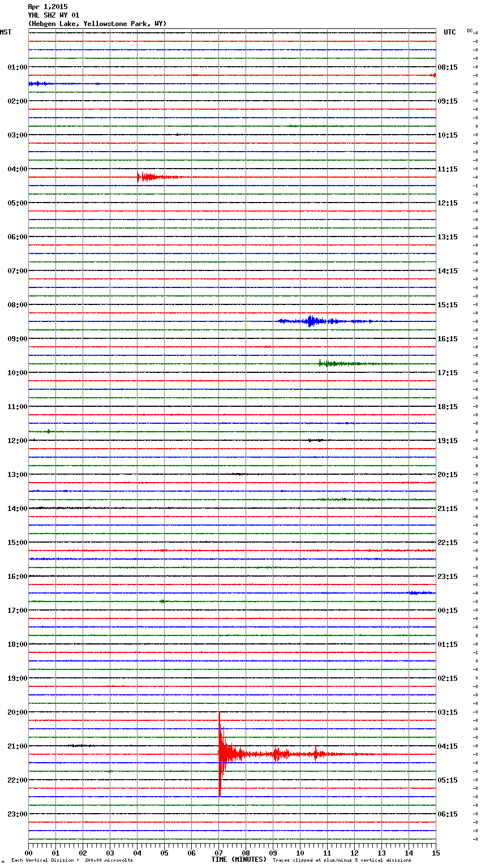This screenshot has height=868, width=481.
Task: Click the '08:15' UTC time label
Action: pyautogui.click(x=448, y=67)
